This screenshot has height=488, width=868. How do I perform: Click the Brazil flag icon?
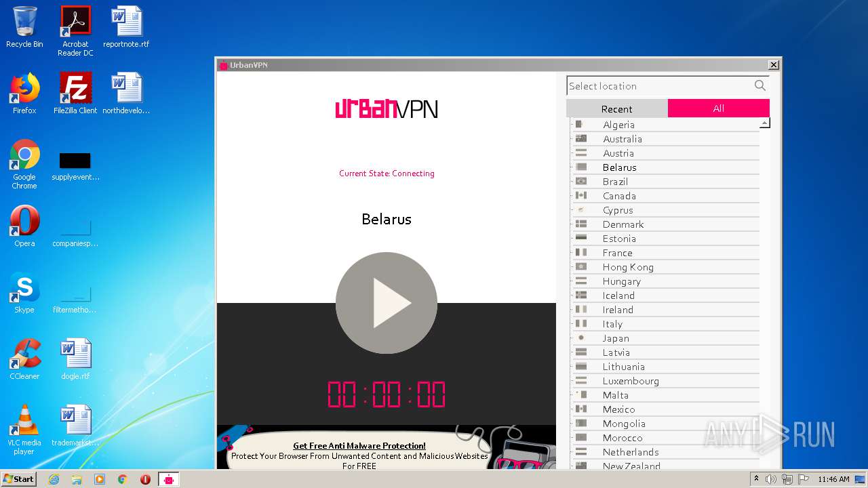580,181
